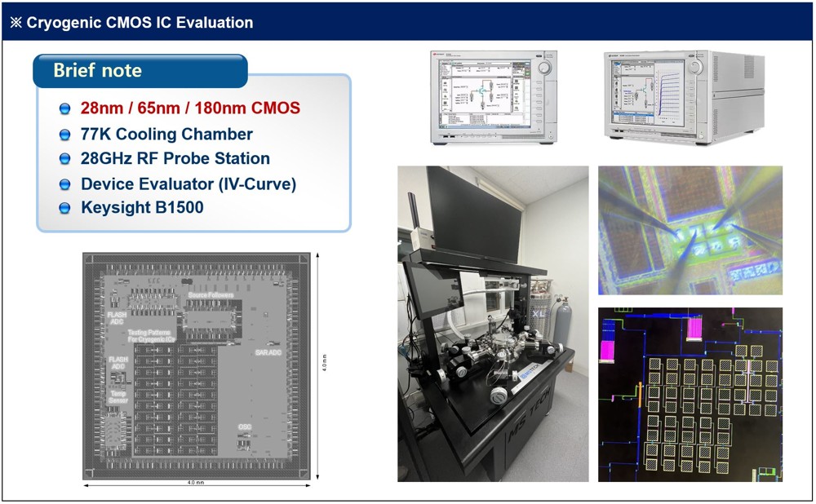This screenshot has width=816, height=504.
Task: Click the OSC label on the die
Action: (245, 427)
